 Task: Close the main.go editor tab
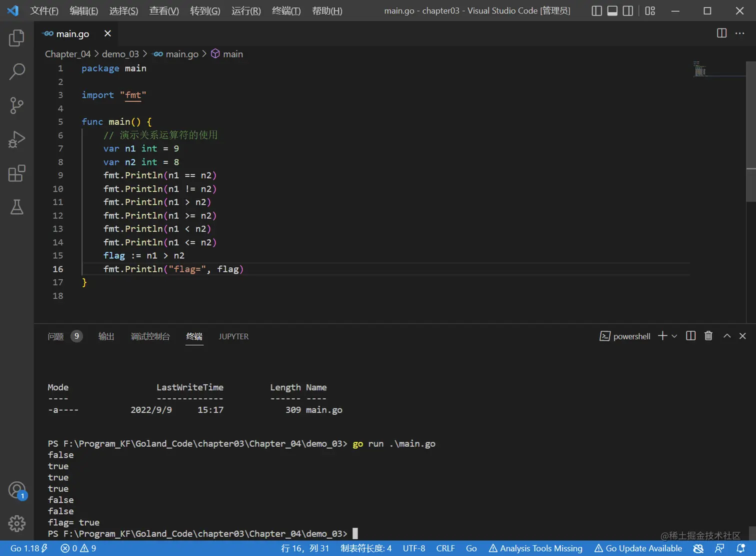pyautogui.click(x=107, y=33)
